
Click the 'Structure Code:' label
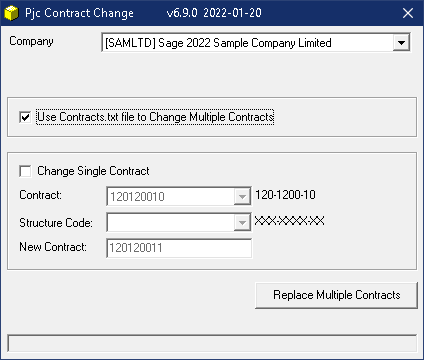(x=56, y=222)
